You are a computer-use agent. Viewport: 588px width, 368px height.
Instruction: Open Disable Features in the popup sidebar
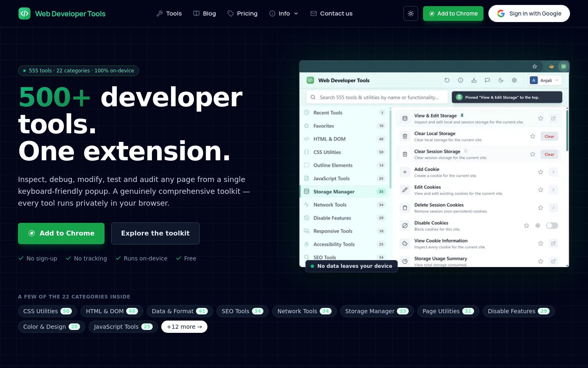(x=345, y=218)
